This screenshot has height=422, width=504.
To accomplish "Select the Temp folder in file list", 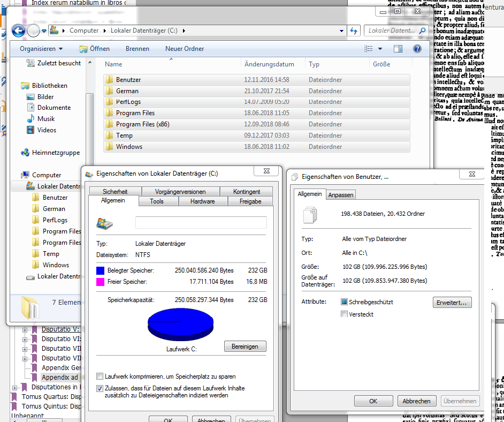I will (256, 135).
